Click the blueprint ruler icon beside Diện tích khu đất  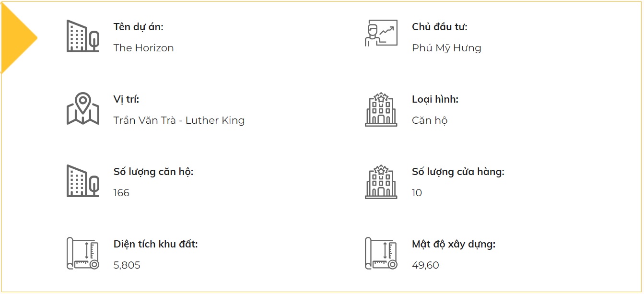[x=82, y=253]
